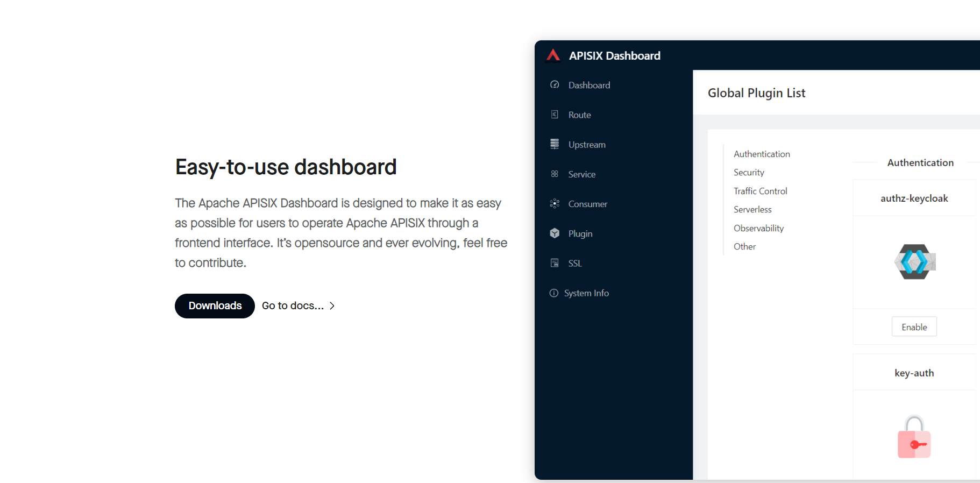Click the APISIX Dashboard title
This screenshot has width=980, height=483.
coord(615,55)
